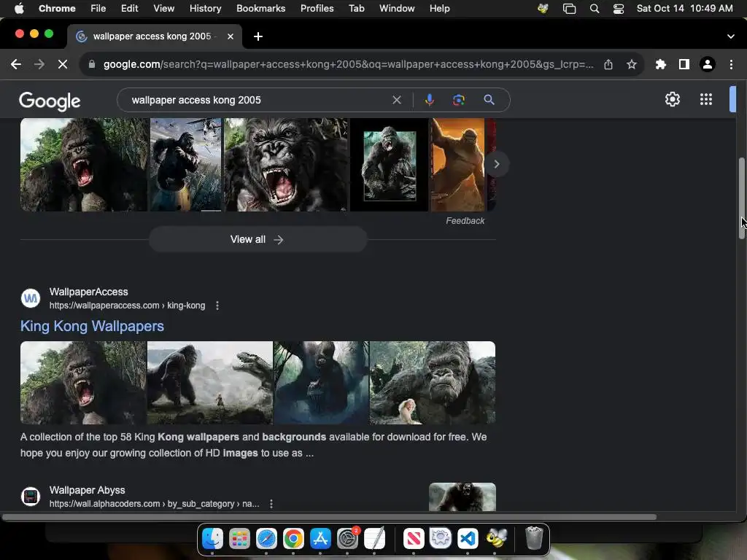Search by image with Google Lens icon
Image resolution: width=747 pixels, height=560 pixels.
(458, 100)
